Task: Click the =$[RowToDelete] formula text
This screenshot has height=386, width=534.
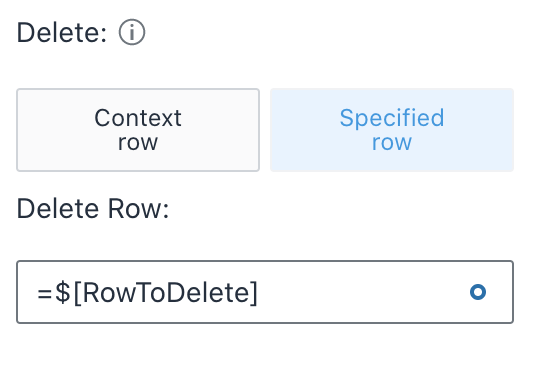Action: [147, 293]
